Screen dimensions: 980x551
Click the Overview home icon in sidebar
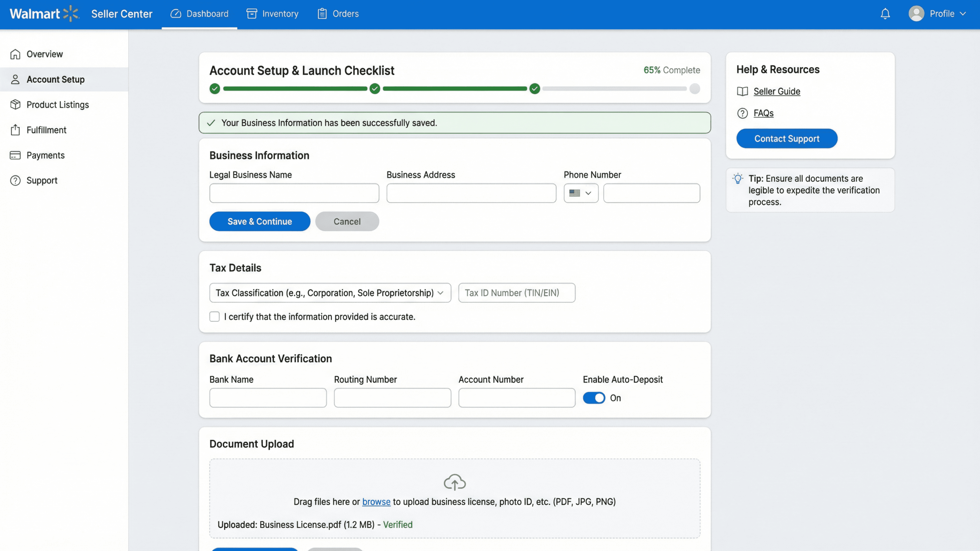[x=15, y=54]
